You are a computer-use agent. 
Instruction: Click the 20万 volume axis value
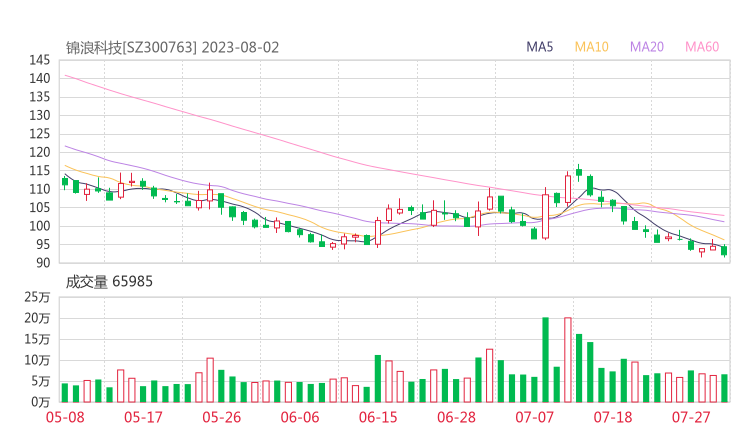point(37,318)
